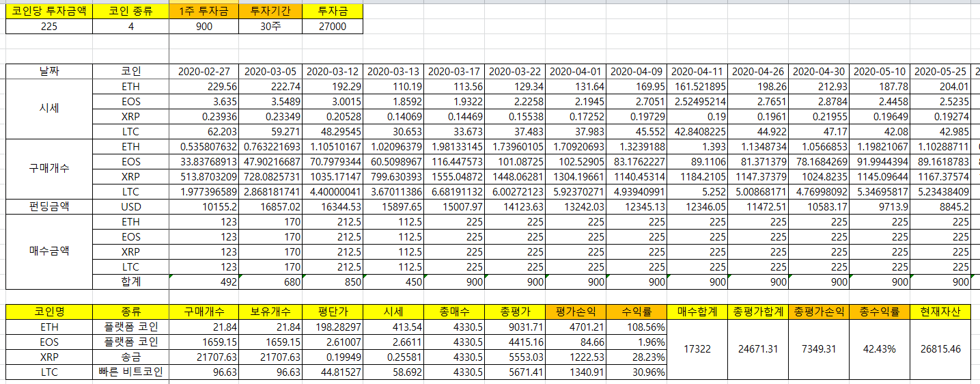Select the 매수합계 value 17322
Image resolution: width=980 pixels, height=384 pixels.
(x=697, y=349)
